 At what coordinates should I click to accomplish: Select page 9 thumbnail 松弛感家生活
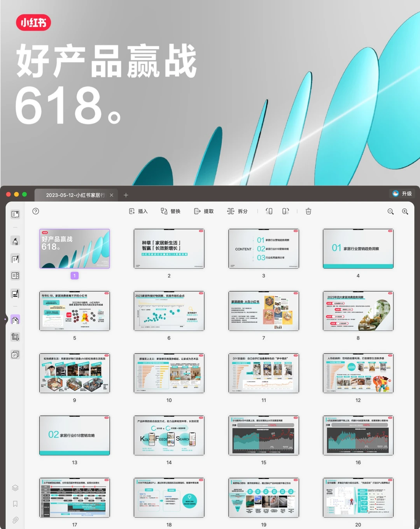coord(75,373)
